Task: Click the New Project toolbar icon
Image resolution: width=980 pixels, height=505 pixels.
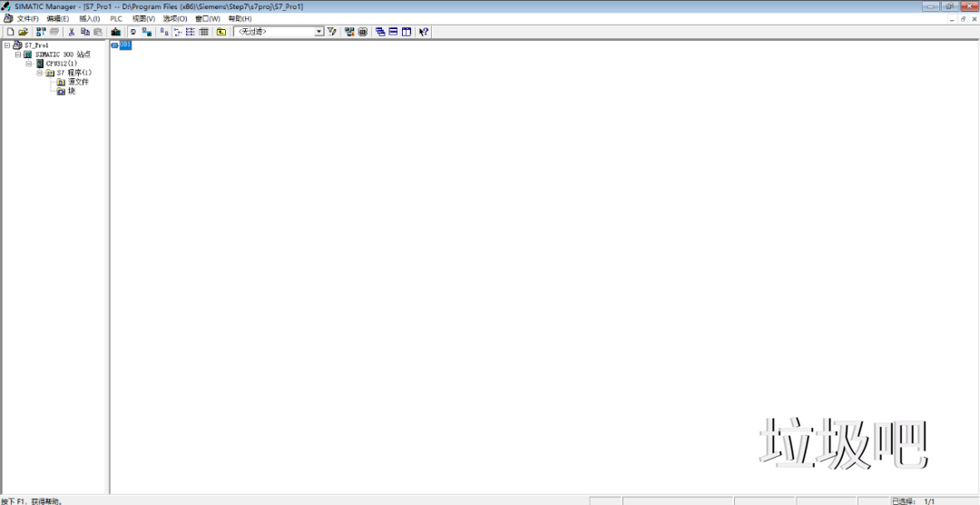Action: coord(10,32)
